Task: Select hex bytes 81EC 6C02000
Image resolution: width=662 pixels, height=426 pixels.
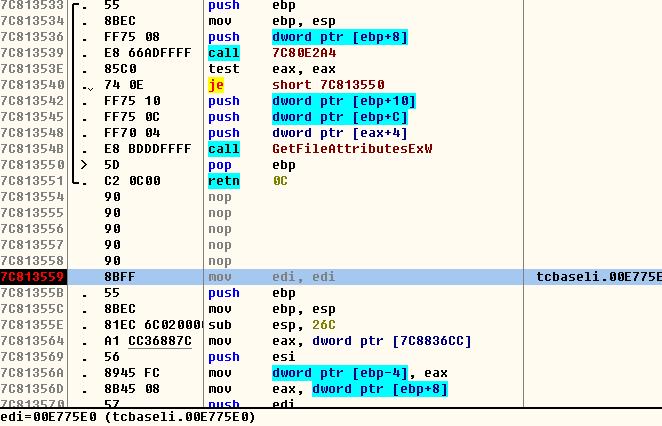Action: (x=153, y=325)
